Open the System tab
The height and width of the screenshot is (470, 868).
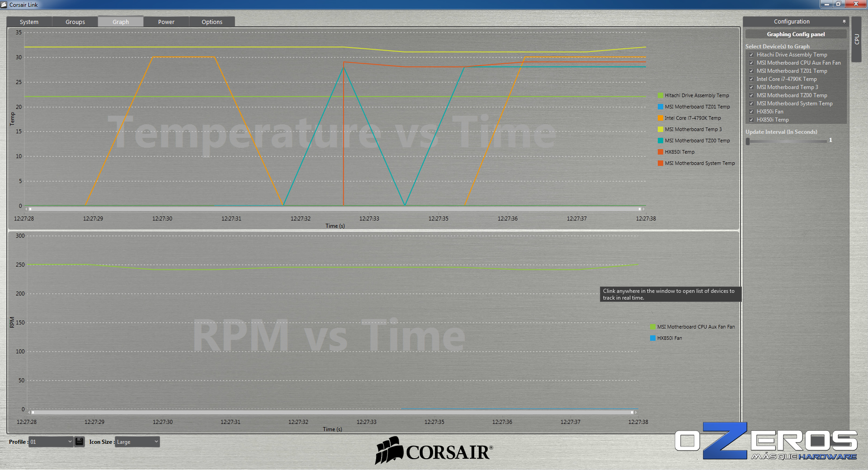[29, 22]
